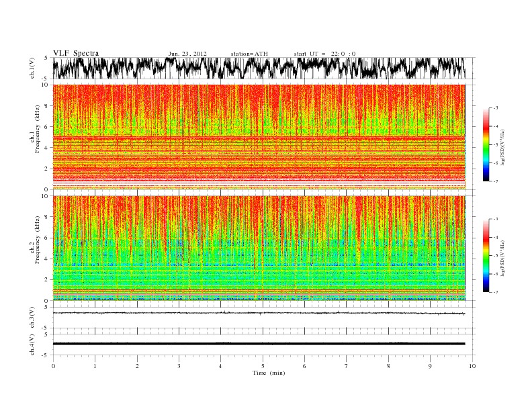Click the ch.1 voltage waveform trace
Viewport: 532px width, 411px height.
(x=259, y=68)
